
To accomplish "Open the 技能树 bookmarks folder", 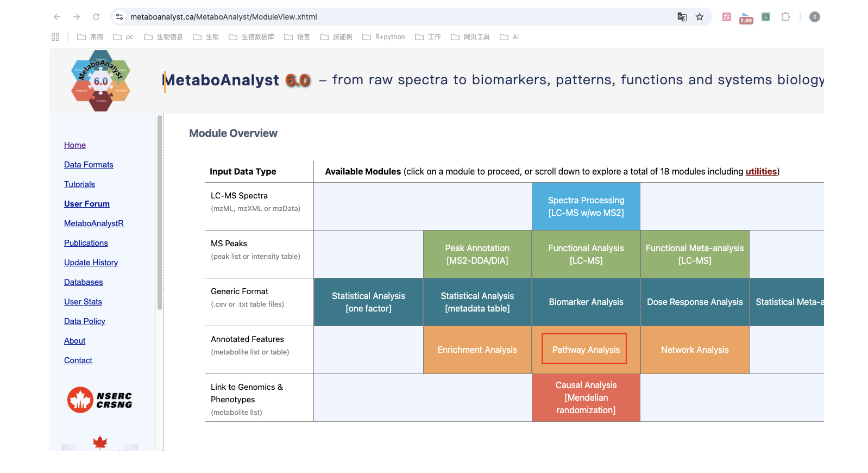I will 336,37.
